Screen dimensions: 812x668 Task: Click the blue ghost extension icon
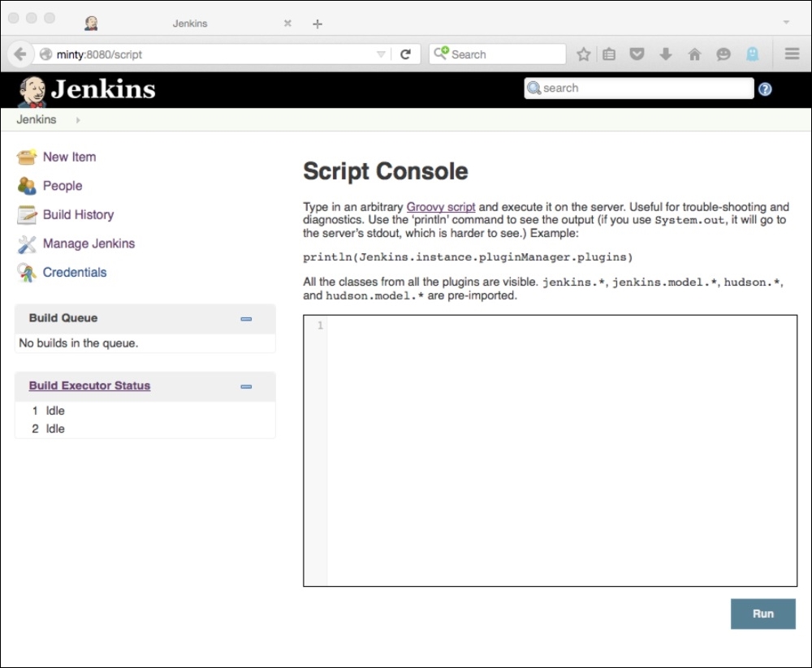coord(753,54)
